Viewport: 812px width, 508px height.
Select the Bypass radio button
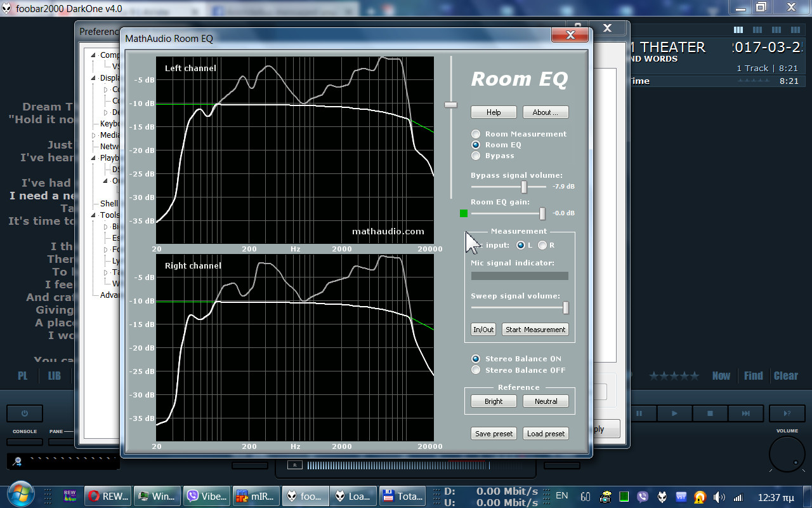[x=476, y=156]
